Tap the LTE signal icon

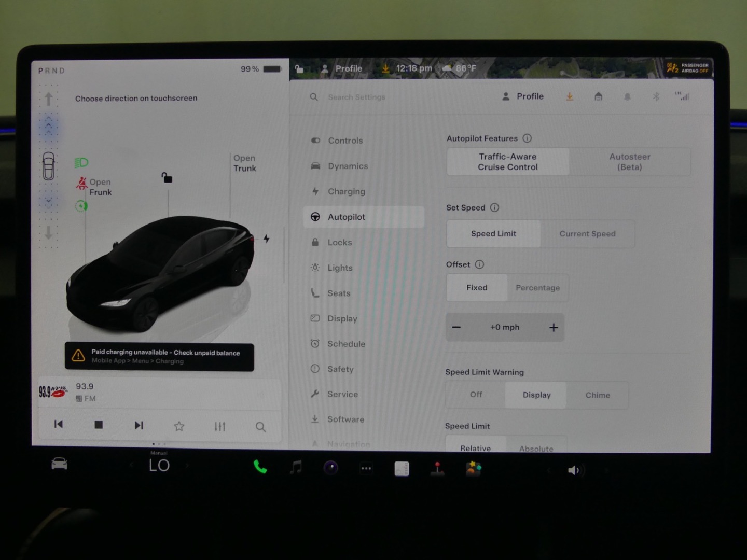pyautogui.click(x=682, y=96)
